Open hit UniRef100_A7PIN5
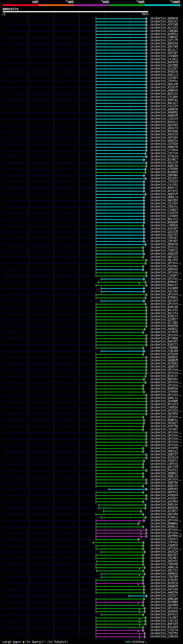Screen dimensions: 183x644 [164, 25]
